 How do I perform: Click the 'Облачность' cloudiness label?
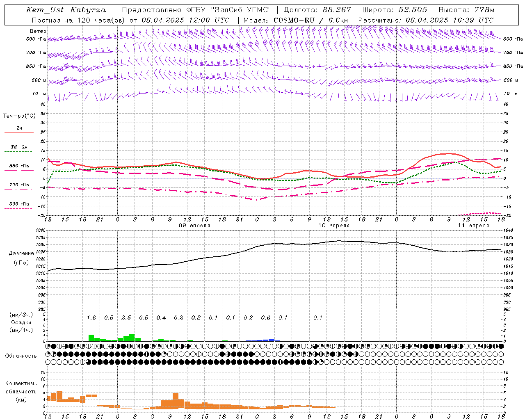pos(21,356)
